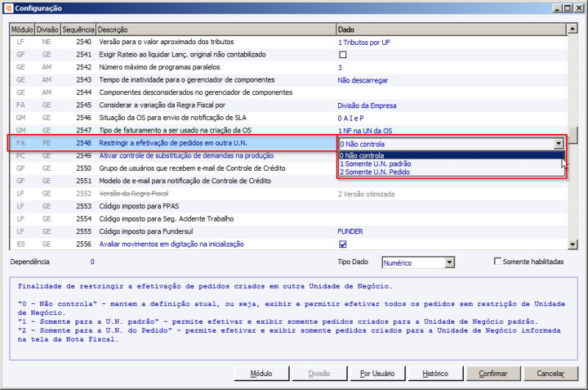Click the Dado column header
Image resolution: width=588 pixels, height=390 pixels.
pyautogui.click(x=451, y=29)
